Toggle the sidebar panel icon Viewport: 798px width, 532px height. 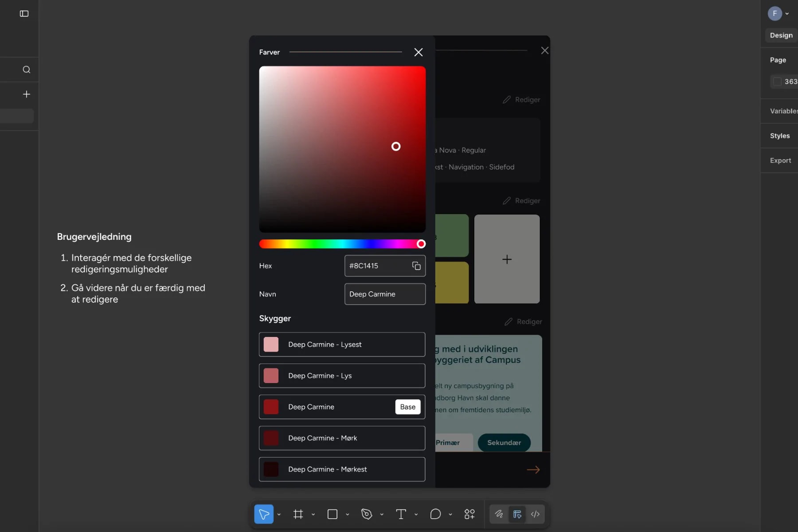pyautogui.click(x=24, y=14)
